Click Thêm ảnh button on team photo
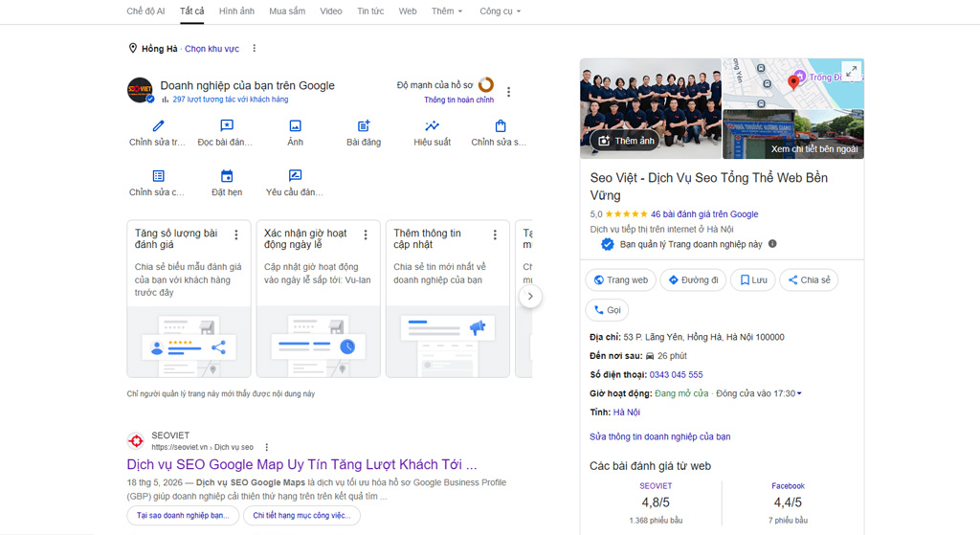 coord(626,141)
